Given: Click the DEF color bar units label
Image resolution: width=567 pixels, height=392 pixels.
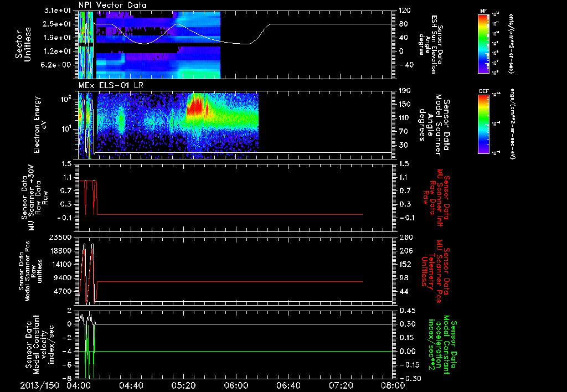Looking at the screenshot, I should (512, 124).
